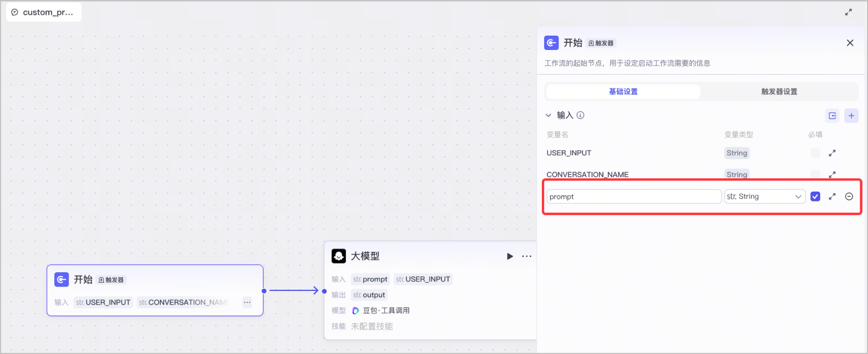Viewport: 868px width, 354px height.
Task: Click the import icon beside plus button
Action: [x=832, y=116]
